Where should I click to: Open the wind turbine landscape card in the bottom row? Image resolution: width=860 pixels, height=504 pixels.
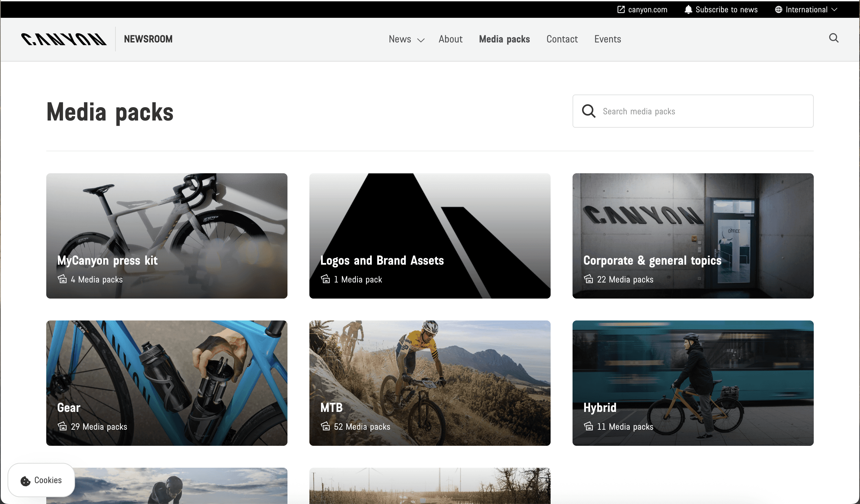pyautogui.click(x=430, y=486)
